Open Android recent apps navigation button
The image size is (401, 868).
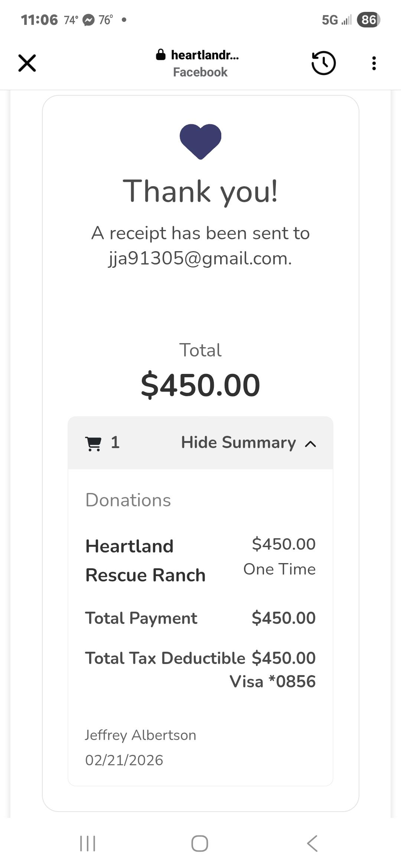coord(88,843)
